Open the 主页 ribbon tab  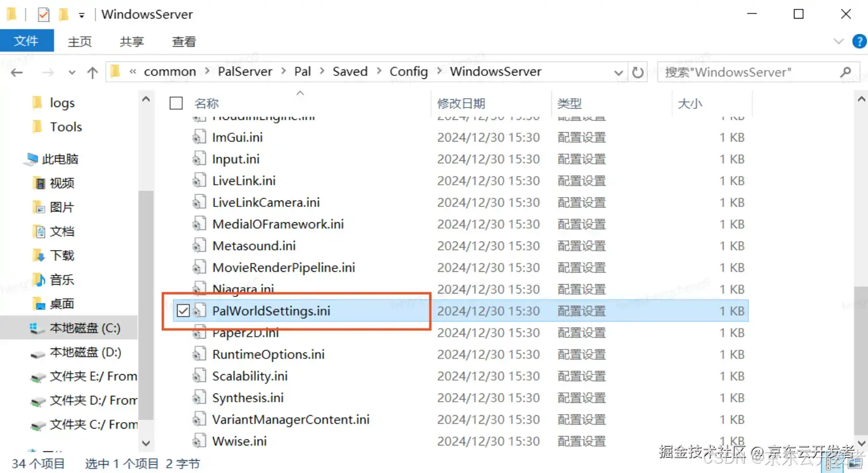pos(80,42)
